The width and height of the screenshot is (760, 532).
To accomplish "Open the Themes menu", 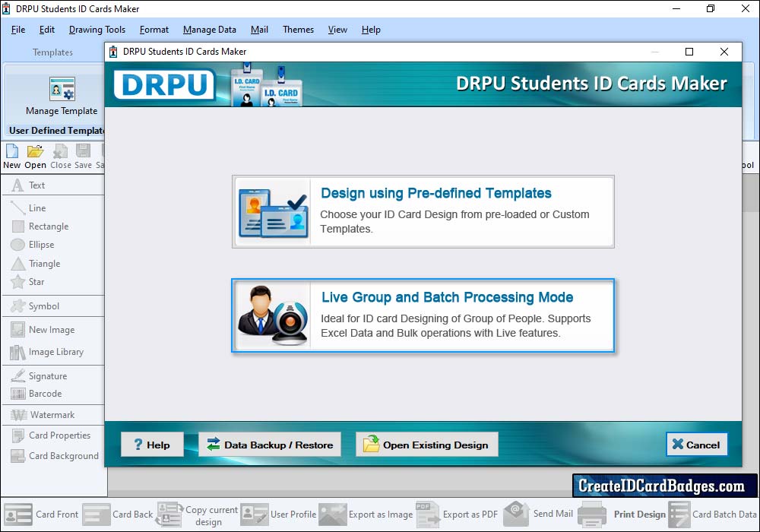I will point(298,30).
